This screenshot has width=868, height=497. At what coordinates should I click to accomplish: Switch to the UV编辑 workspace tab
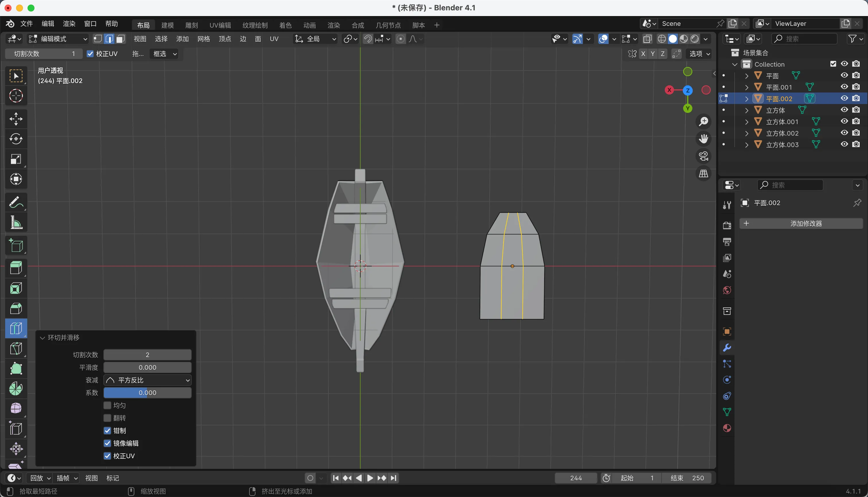220,25
